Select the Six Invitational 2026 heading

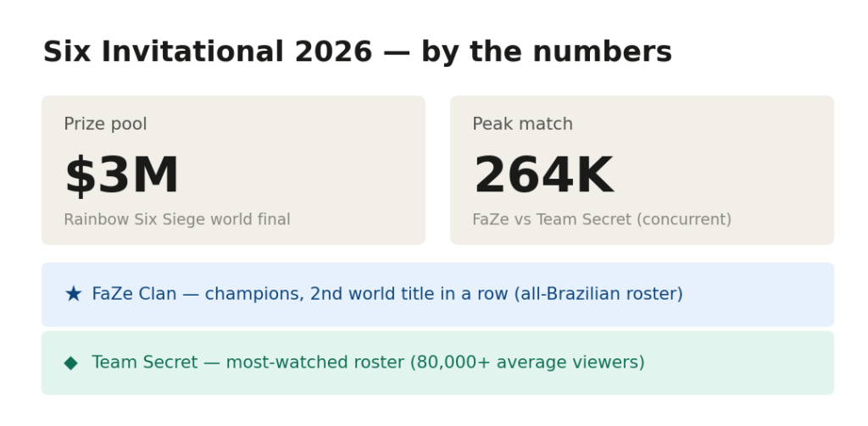point(358,52)
